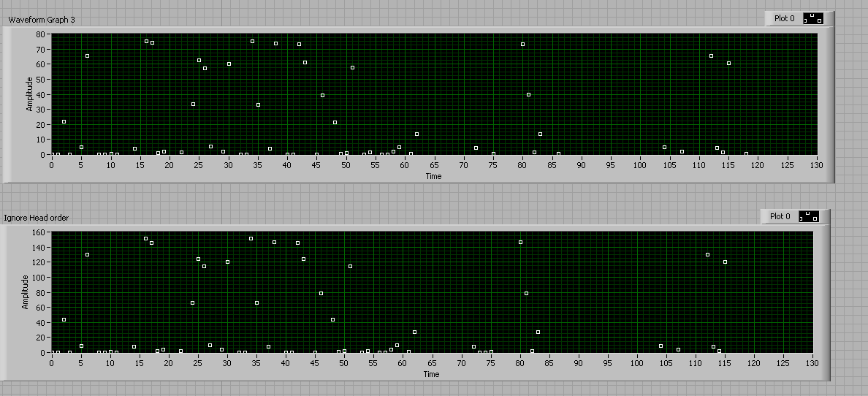Click Plot 0 legend icon in Waveform Graph 3

pyautogui.click(x=812, y=18)
